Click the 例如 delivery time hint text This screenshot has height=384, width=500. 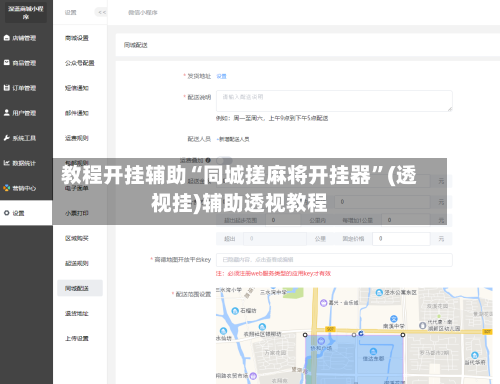[x=272, y=118]
